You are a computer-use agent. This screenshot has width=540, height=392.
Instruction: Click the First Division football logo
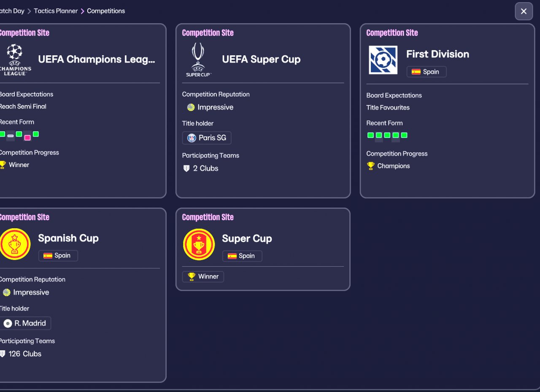[383, 60]
